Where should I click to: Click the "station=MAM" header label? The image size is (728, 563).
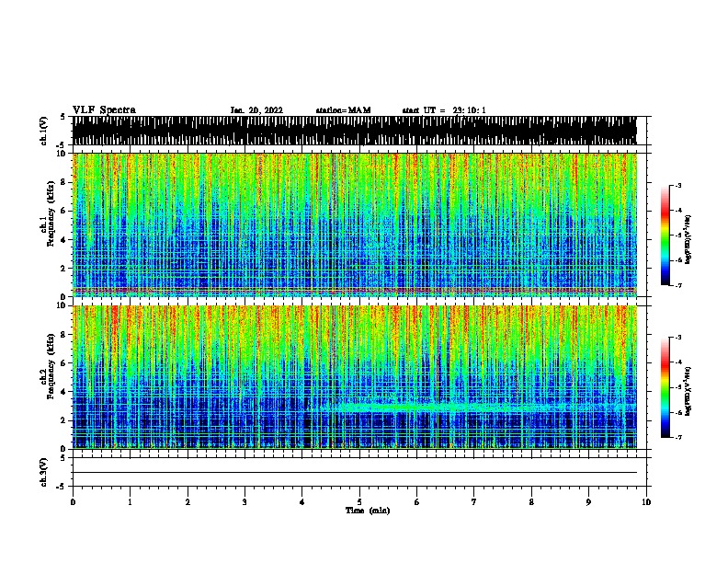point(343,110)
